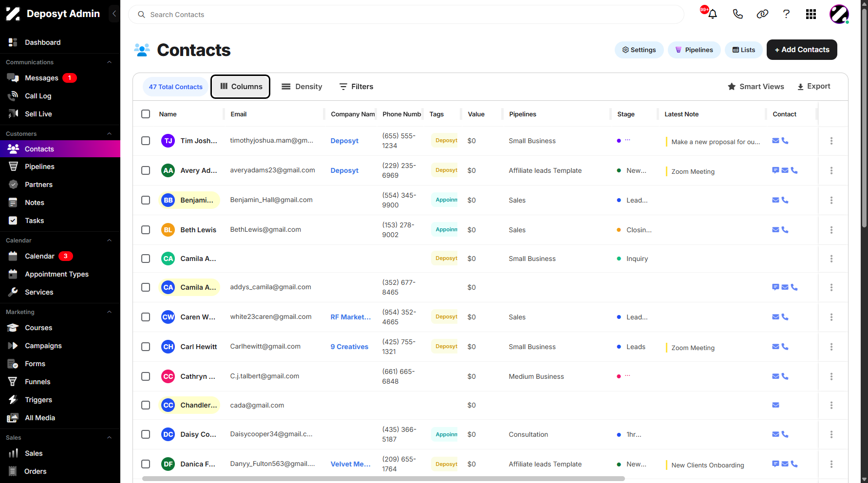Screen dimensions: 868x483
Task: Check the box for Carl Hewitt
Action: click(146, 347)
